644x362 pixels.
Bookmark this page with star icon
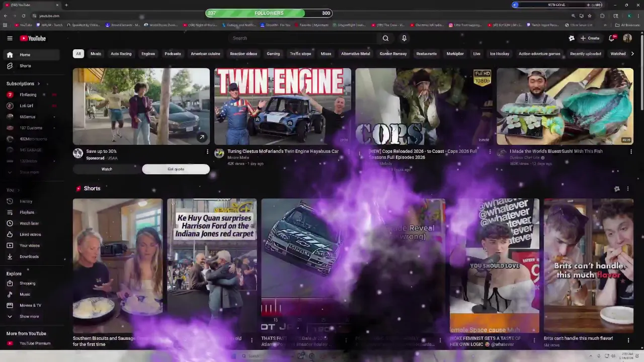(x=590, y=16)
